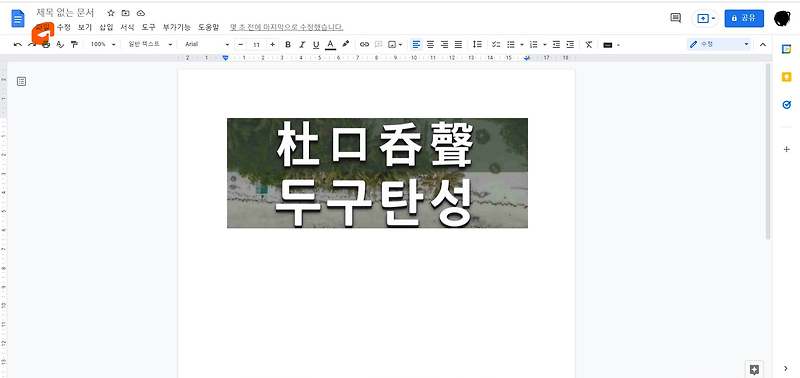Hide the menus with the caret

(763, 44)
